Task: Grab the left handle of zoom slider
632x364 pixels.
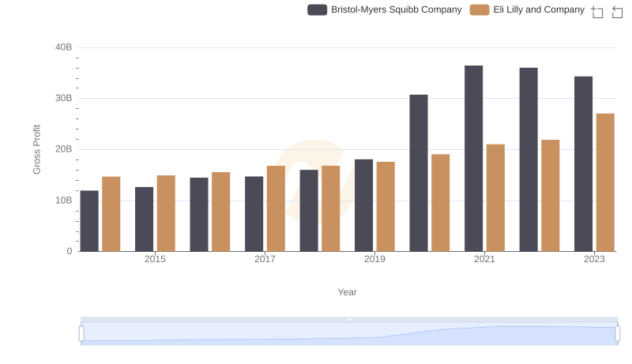Action: (x=81, y=334)
